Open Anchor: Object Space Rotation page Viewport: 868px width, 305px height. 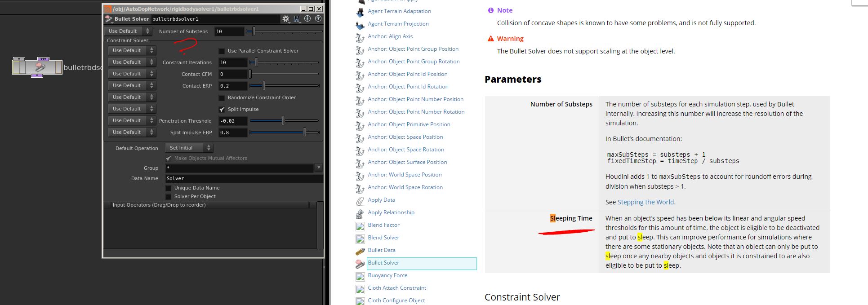click(406, 150)
